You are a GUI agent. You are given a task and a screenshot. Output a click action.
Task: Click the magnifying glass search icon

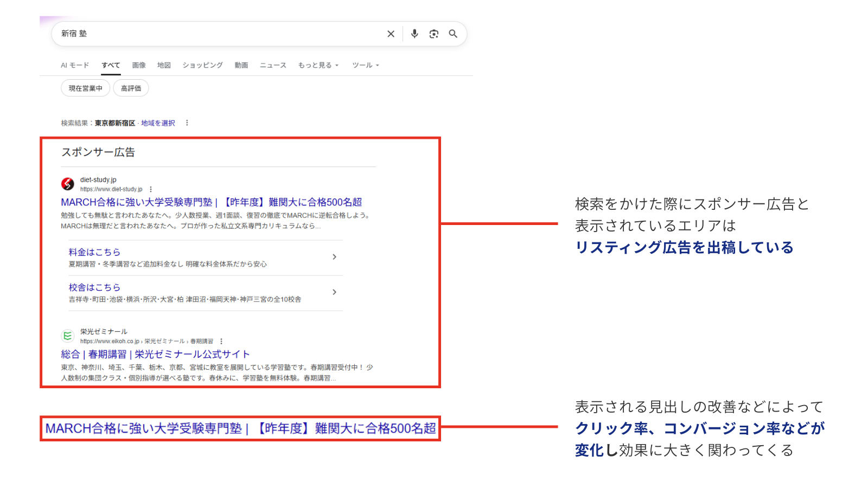(x=453, y=34)
